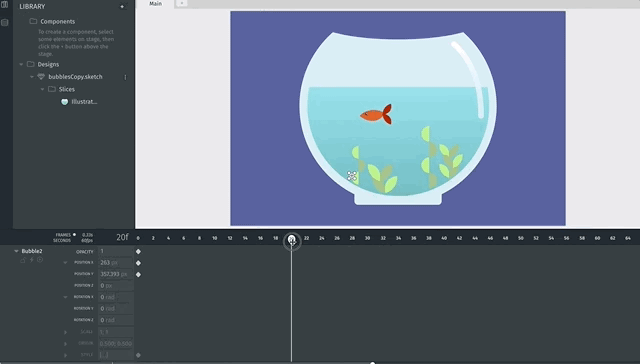Select the Illustration slice thumbnail in library

(x=64, y=102)
